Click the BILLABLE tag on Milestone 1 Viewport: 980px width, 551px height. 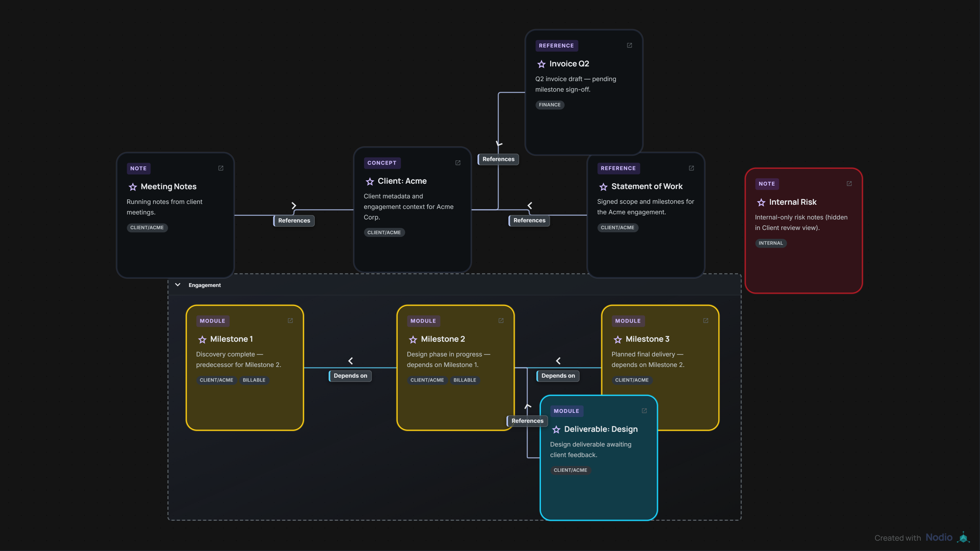tap(254, 380)
